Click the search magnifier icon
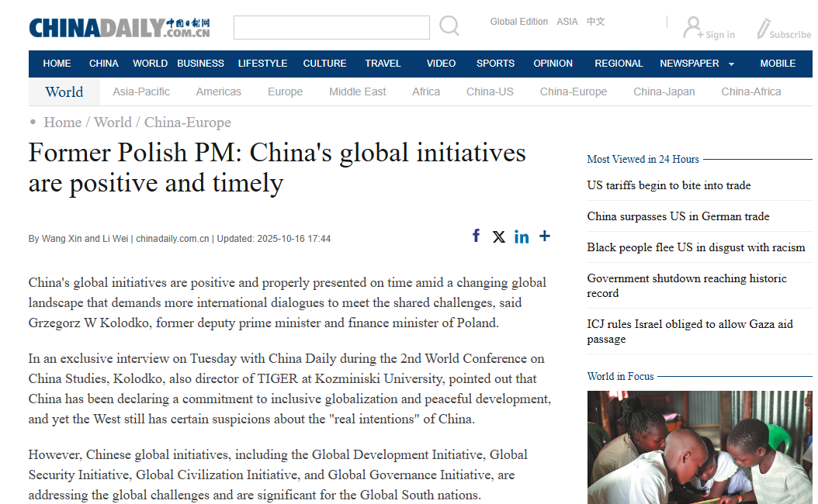The width and height of the screenshot is (818, 504). point(449,27)
